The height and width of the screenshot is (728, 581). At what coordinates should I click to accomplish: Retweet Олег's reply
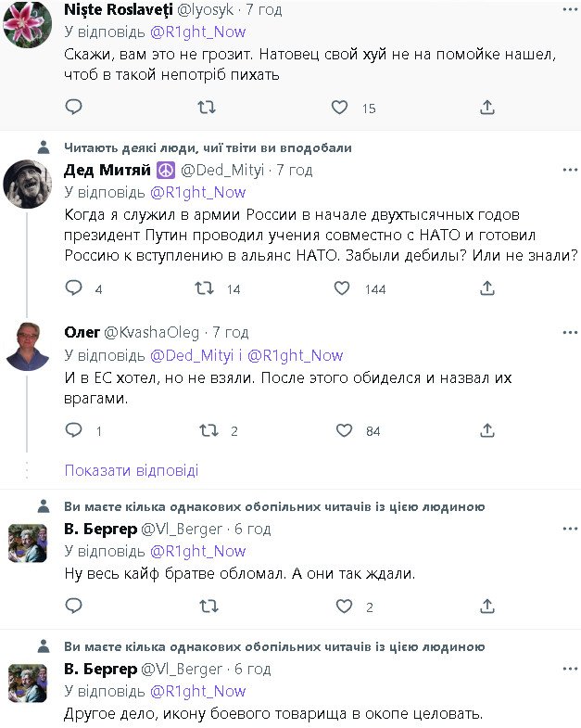[208, 430]
